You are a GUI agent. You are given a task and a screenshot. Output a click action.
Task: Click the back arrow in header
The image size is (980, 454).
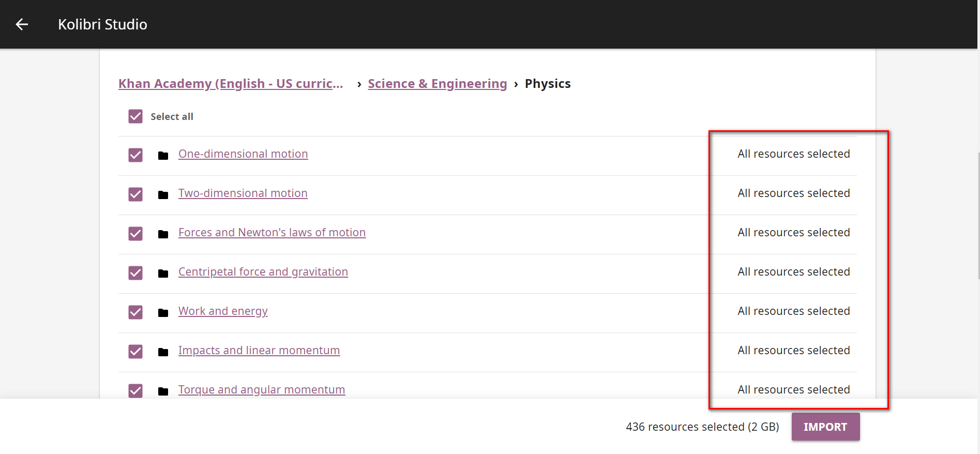[x=22, y=24]
